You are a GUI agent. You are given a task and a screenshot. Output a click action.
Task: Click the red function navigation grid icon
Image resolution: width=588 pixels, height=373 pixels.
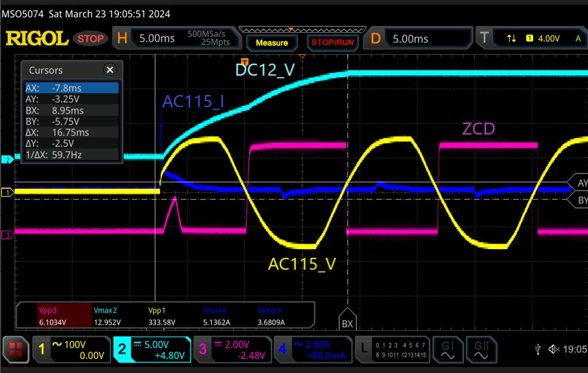16,350
